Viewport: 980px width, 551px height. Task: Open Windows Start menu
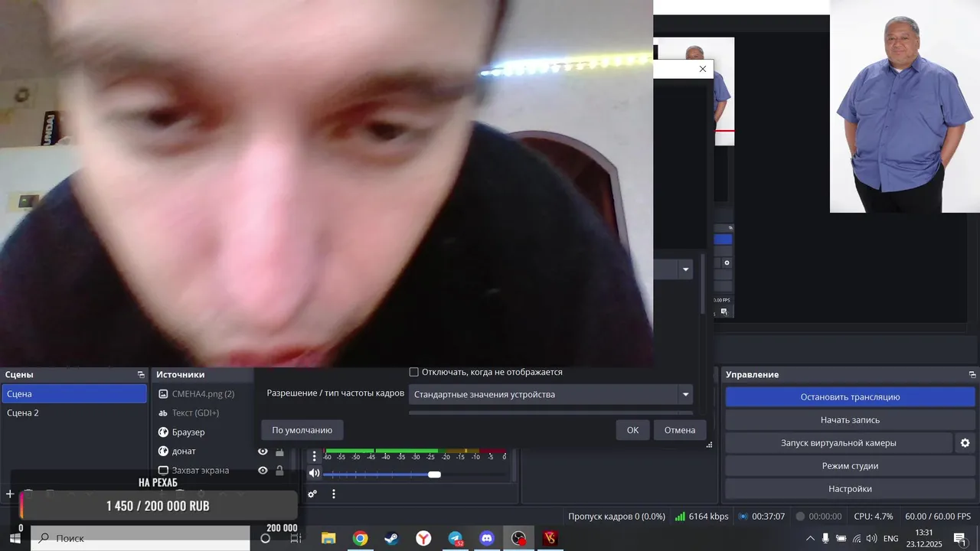coord(15,539)
